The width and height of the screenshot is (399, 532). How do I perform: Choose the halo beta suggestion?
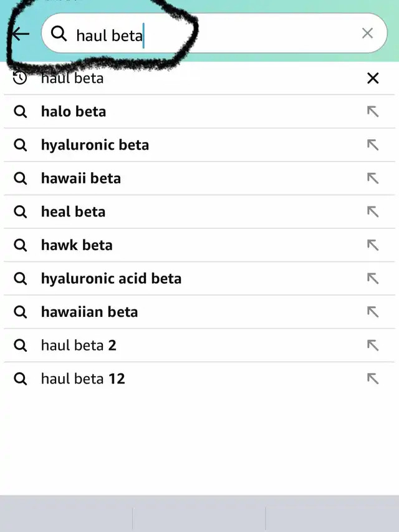[199, 112]
